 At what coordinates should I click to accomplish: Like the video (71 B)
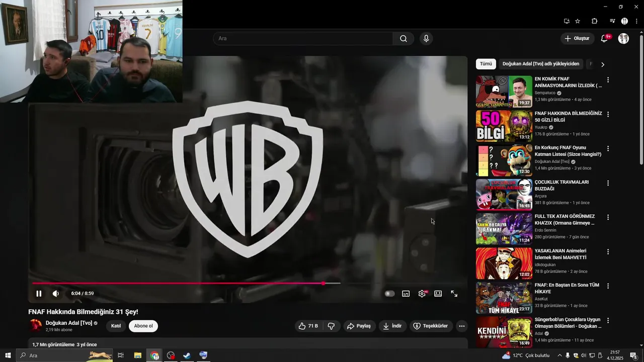point(308,326)
